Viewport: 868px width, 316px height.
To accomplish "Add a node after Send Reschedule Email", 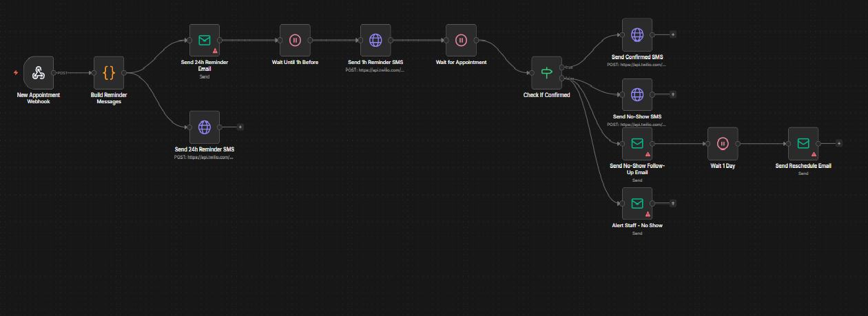I will pyautogui.click(x=838, y=143).
